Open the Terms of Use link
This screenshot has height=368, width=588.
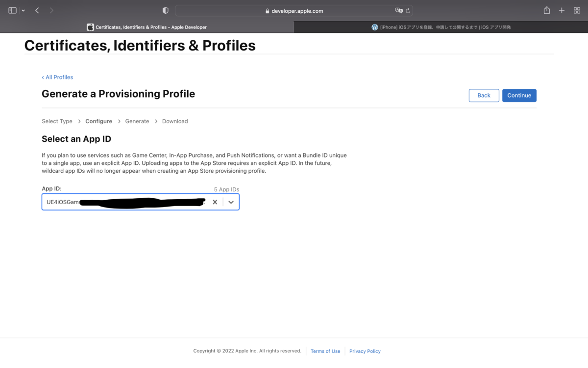pos(325,351)
